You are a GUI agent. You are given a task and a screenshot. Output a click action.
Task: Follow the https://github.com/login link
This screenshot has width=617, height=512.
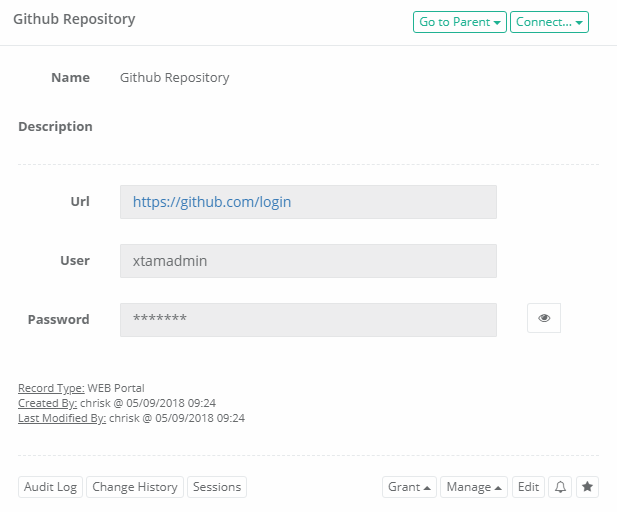[212, 202]
